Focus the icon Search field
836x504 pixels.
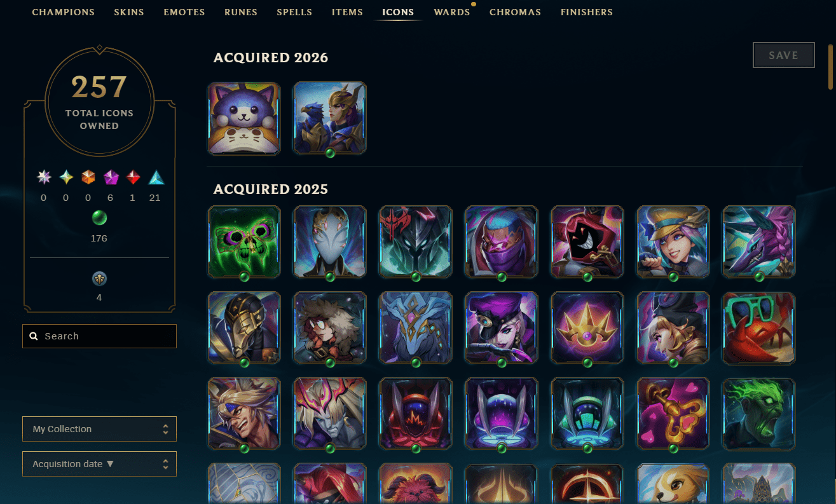(99, 336)
